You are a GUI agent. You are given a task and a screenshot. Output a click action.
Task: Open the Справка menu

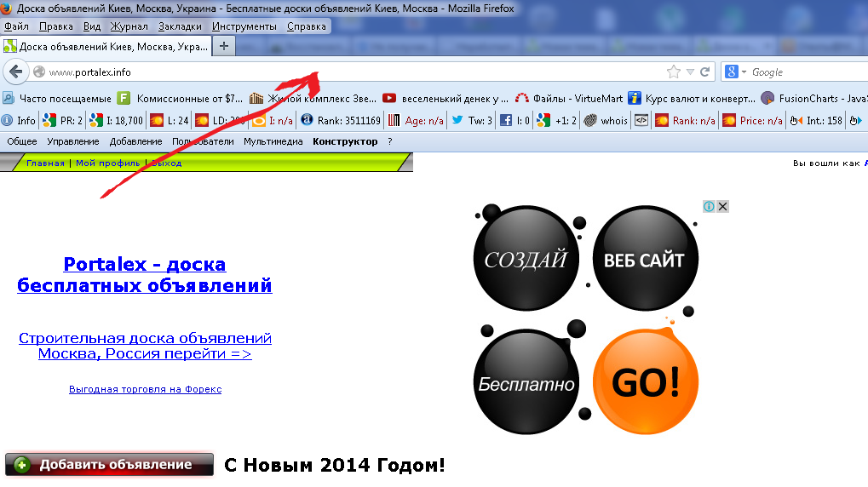[306, 26]
